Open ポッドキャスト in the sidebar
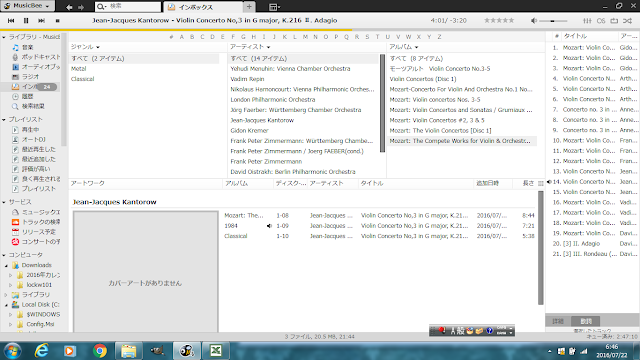The image size is (640, 360). pyautogui.click(x=36, y=57)
